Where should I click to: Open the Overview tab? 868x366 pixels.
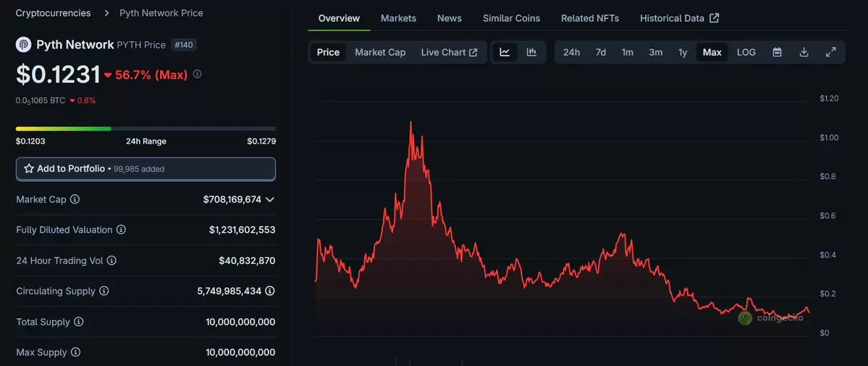coord(339,18)
